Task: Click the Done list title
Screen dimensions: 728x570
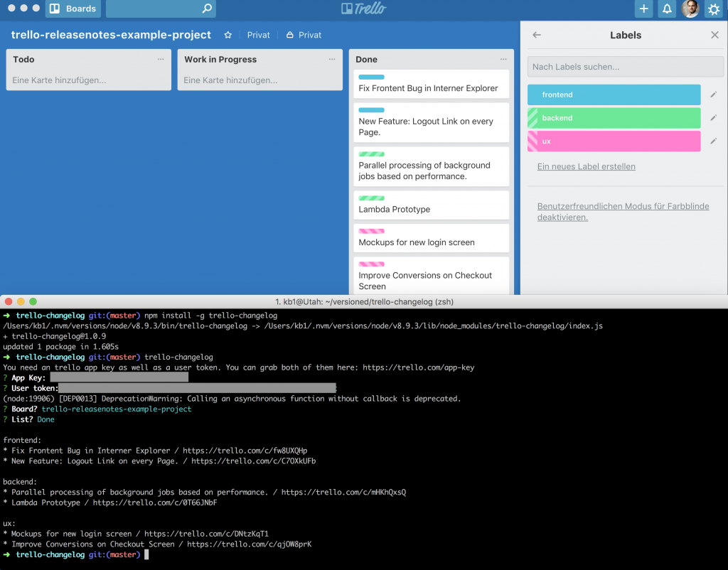Action: pos(366,60)
